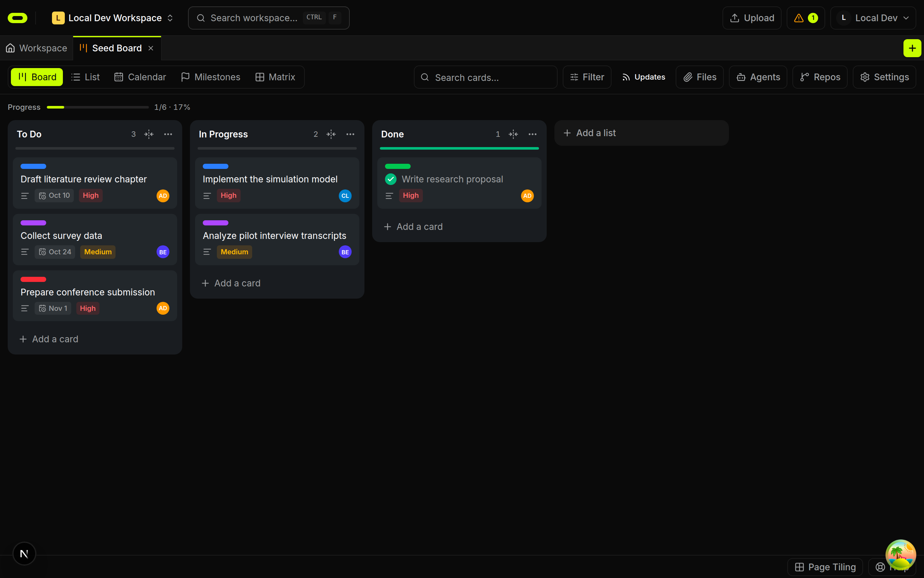Click the lime pill logo icon
This screenshot has height=578, width=924.
coord(18,18)
